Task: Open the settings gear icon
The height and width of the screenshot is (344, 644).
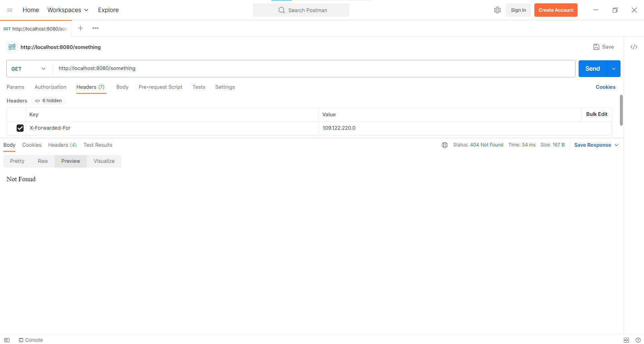Action: pos(497,10)
